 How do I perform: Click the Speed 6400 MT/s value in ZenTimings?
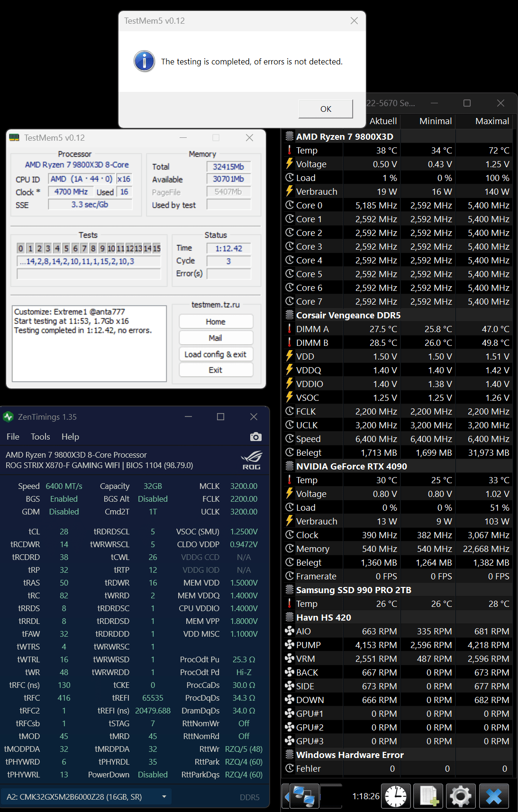point(64,486)
